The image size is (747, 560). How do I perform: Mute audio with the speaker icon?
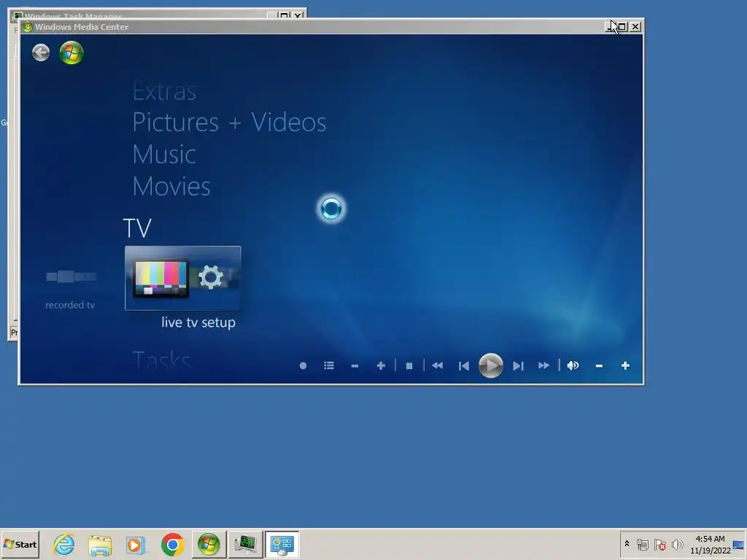tap(573, 366)
